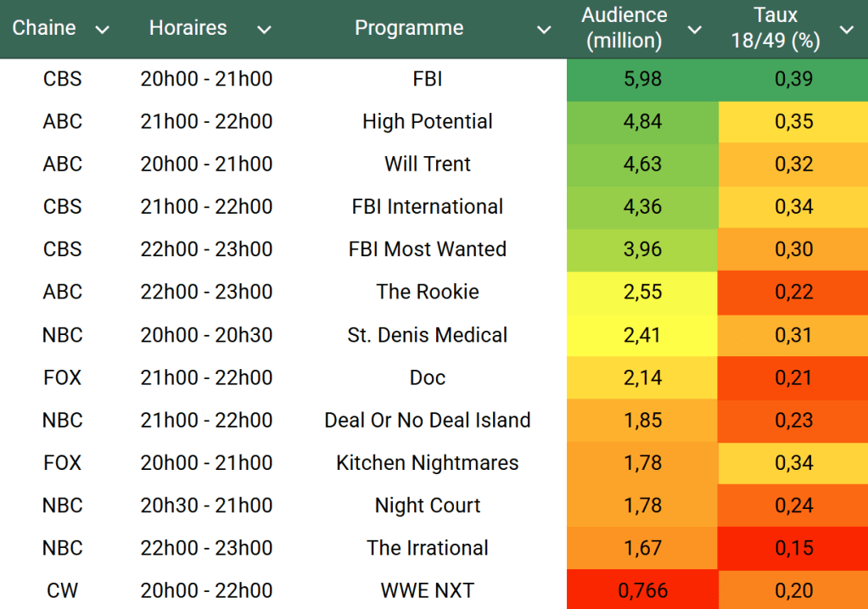Click the Programme column header text

(409, 28)
